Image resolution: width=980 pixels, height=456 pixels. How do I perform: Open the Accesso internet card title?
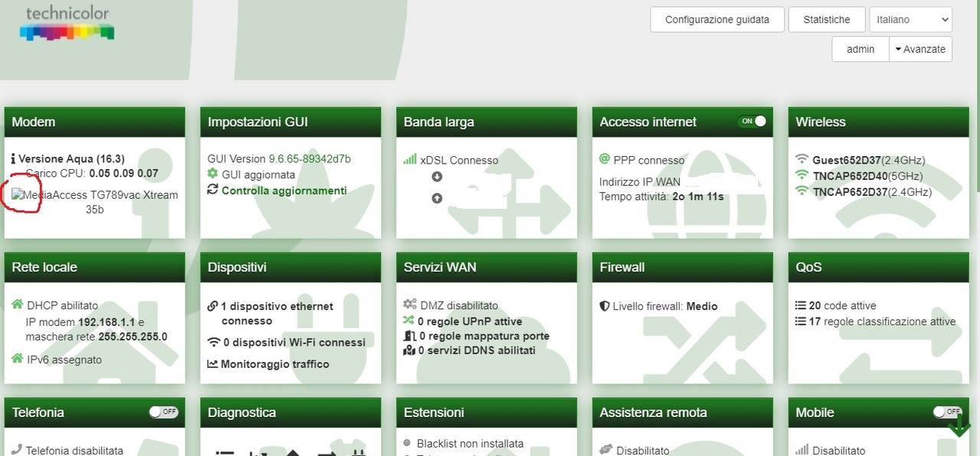click(648, 122)
